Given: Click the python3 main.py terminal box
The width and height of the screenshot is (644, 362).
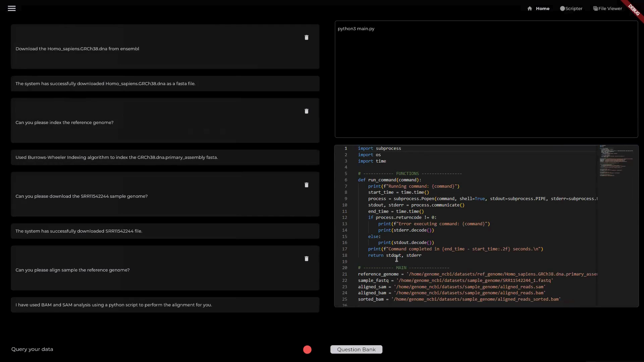Looking at the screenshot, I should pos(486,79).
